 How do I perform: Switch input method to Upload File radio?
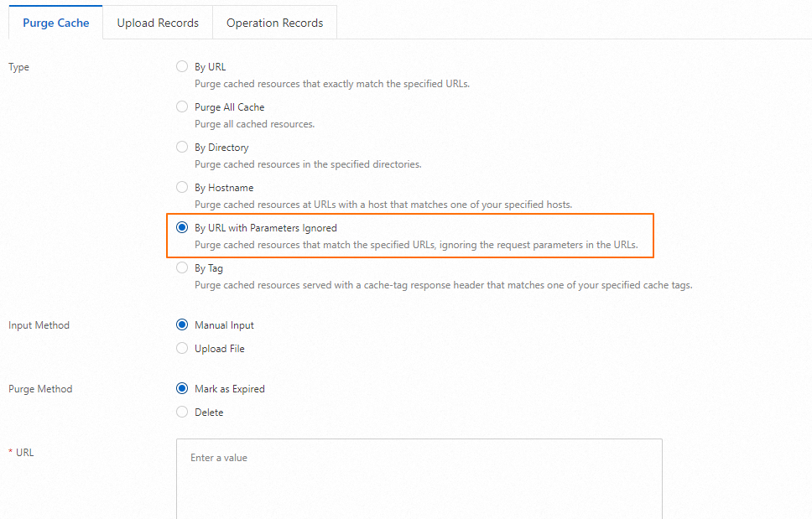[182, 349]
